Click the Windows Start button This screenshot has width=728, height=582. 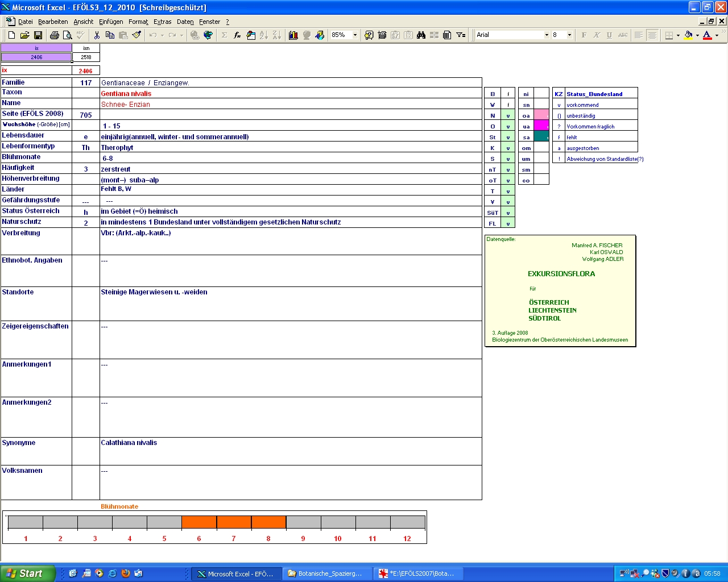(27, 573)
